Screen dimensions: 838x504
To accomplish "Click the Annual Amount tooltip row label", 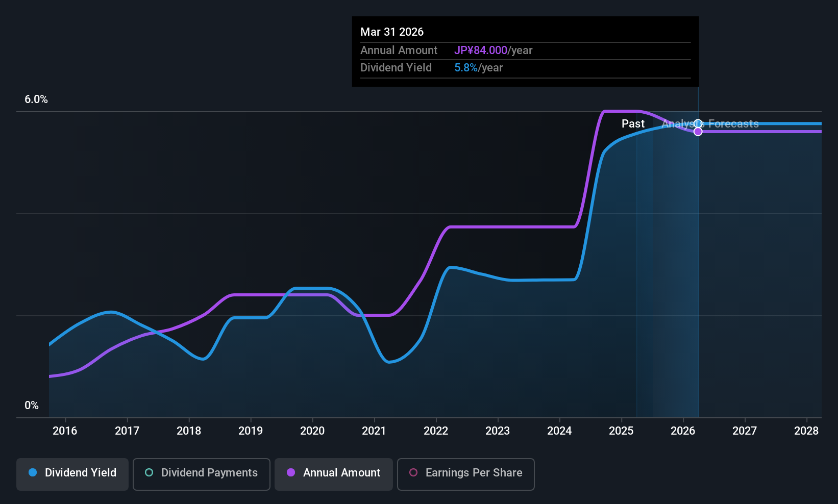I will 399,51.
